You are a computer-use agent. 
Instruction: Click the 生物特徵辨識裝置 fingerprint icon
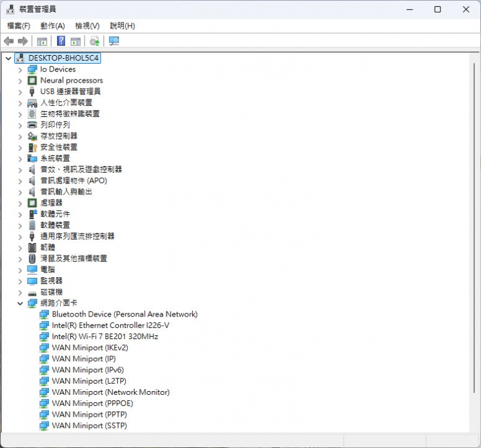click(32, 114)
